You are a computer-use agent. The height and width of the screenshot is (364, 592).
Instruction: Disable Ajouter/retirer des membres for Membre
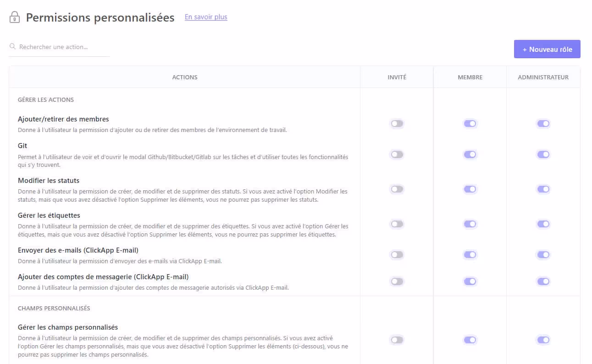(x=470, y=123)
